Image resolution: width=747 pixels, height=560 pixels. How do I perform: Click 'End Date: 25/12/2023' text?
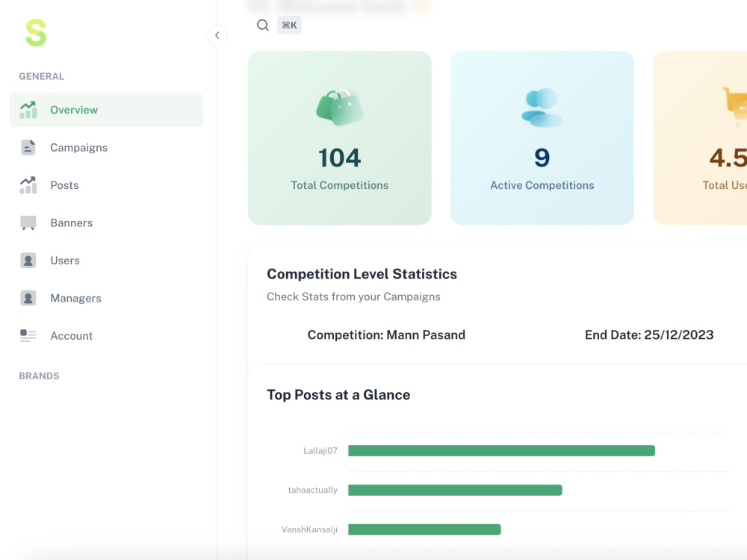(649, 335)
